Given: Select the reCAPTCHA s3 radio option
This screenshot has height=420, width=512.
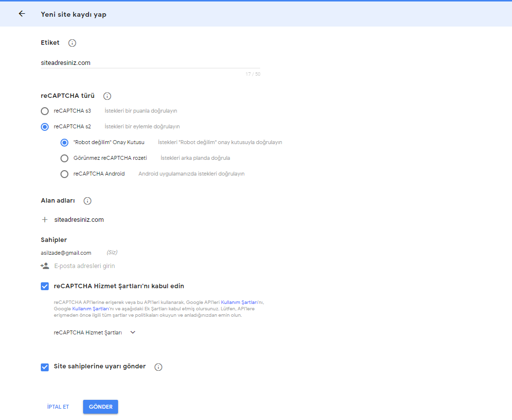Looking at the screenshot, I should tap(45, 111).
